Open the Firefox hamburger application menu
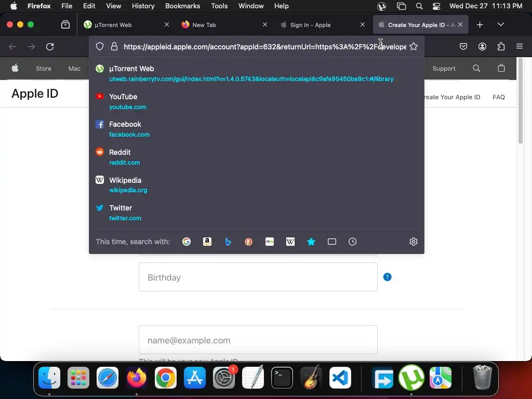Viewport: 532px width, 399px height. (520, 46)
